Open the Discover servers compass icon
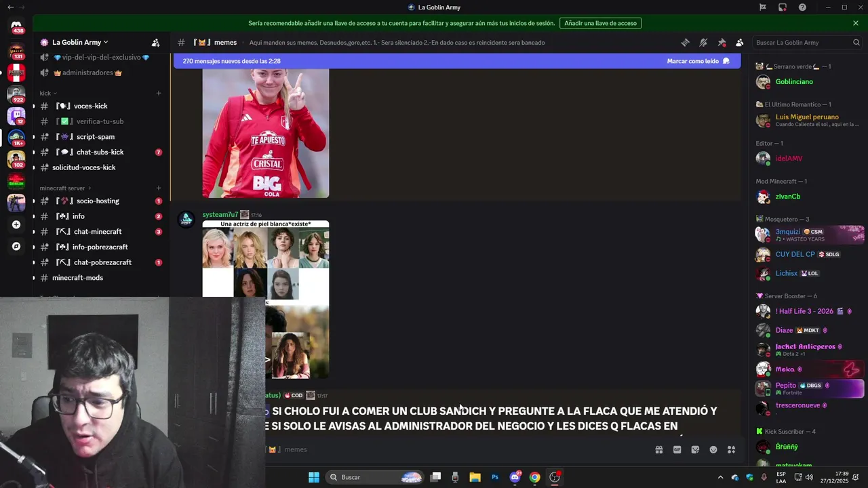Screen dimensions: 868x488 coord(16,247)
